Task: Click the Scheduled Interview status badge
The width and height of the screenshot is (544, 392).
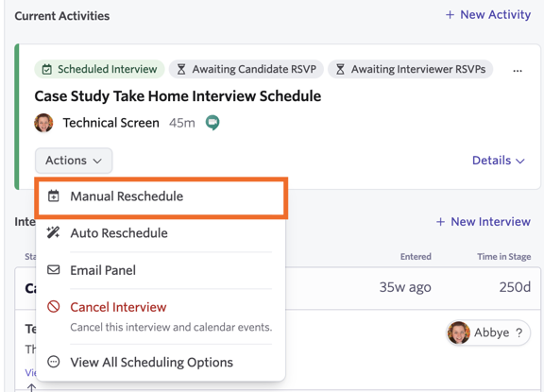Action: coord(99,69)
